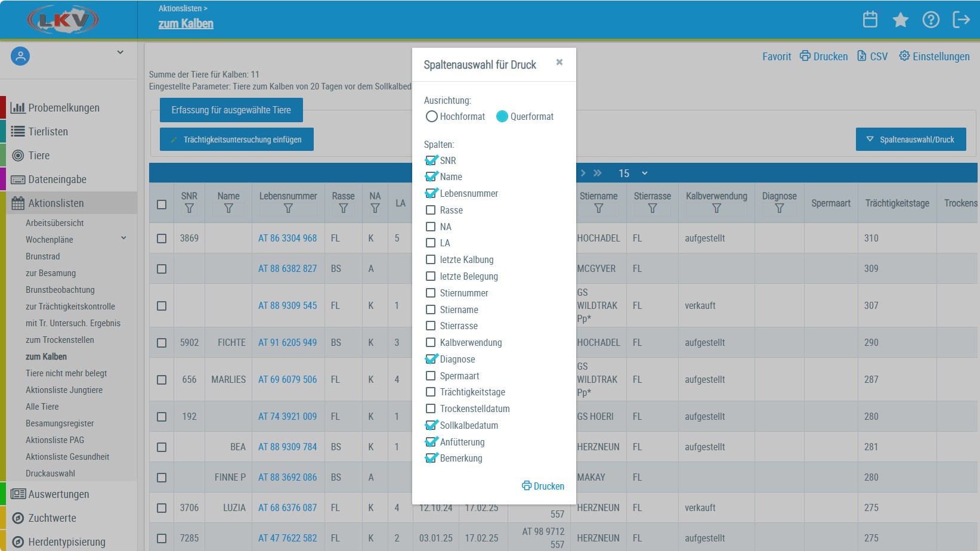Check the Trockenstelldatum column checkbox

[431, 408]
